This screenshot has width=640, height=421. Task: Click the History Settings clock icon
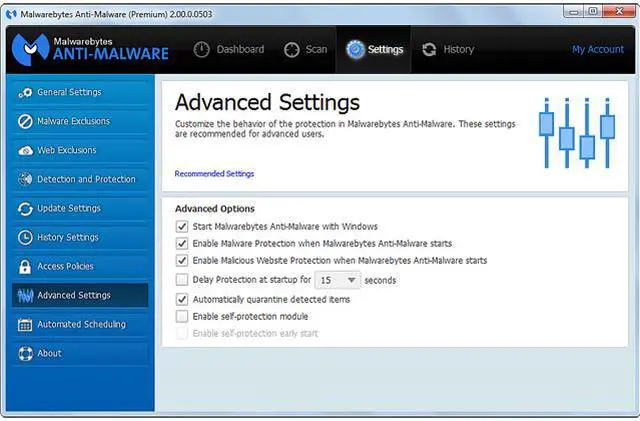(25, 237)
